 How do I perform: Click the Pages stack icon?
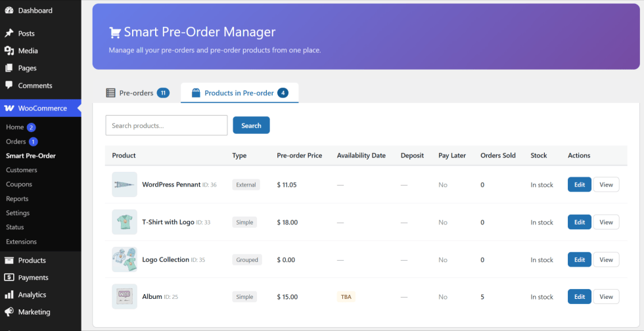point(9,68)
